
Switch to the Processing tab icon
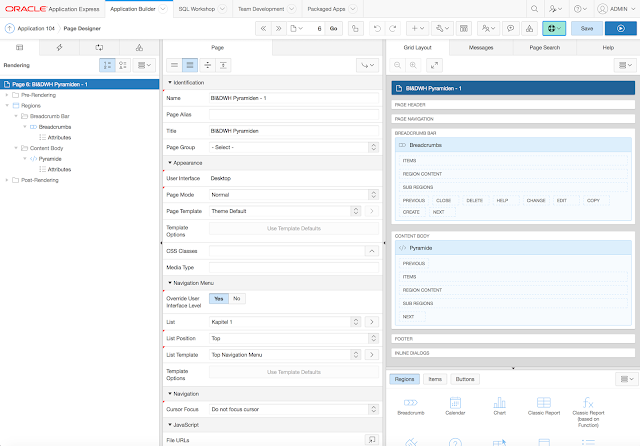coord(99,48)
